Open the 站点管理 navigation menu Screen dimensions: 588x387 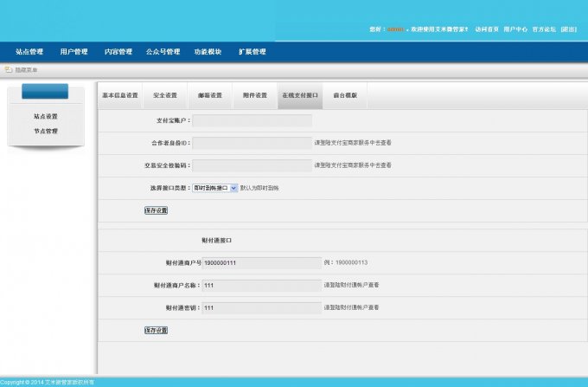(29, 52)
